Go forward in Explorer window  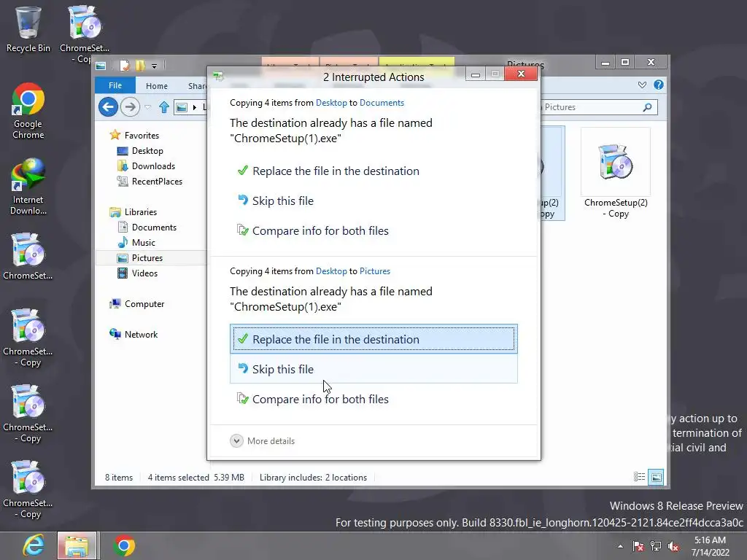point(130,106)
